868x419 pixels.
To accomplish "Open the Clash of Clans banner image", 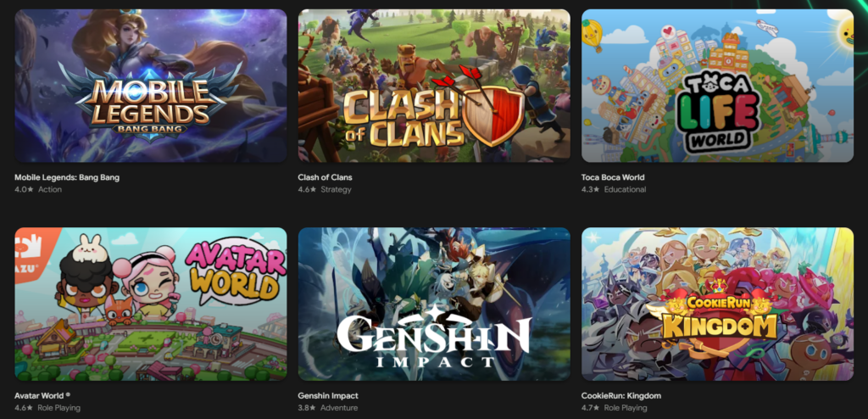I will (434, 86).
